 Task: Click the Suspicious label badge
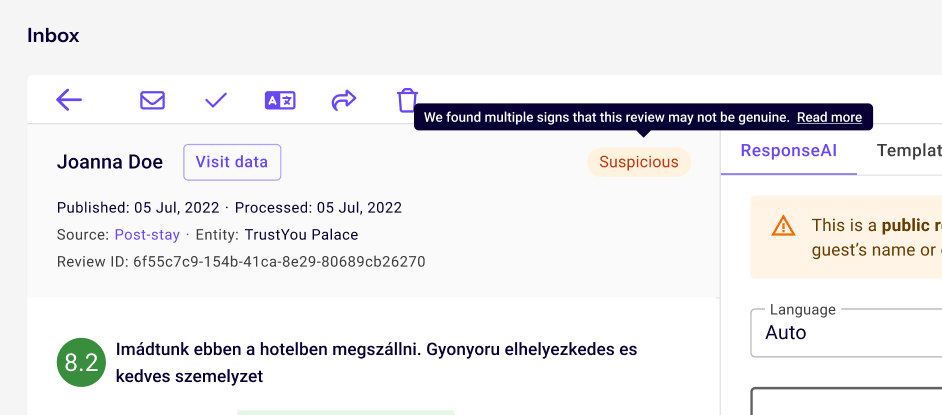[639, 162]
